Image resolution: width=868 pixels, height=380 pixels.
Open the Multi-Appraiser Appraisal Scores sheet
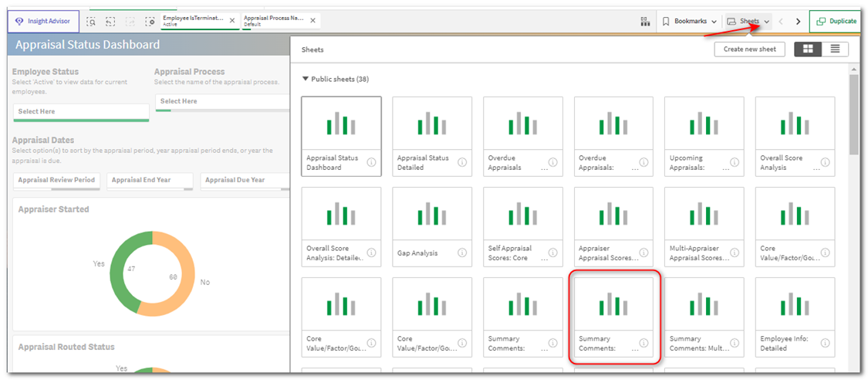704,227
